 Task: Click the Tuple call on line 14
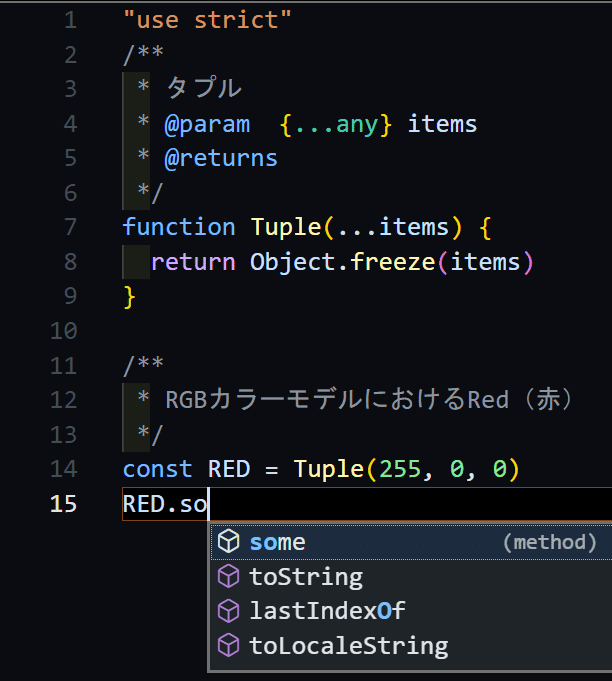328,469
